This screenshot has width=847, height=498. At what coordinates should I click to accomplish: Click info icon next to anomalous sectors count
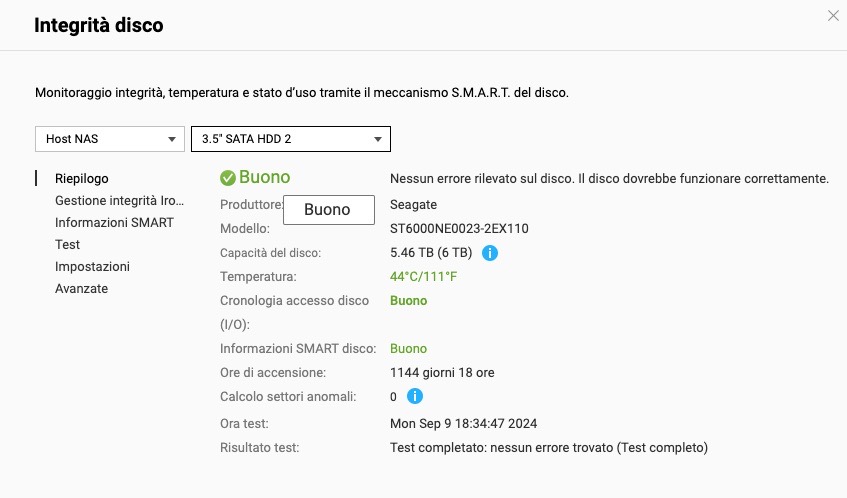pyautogui.click(x=415, y=397)
